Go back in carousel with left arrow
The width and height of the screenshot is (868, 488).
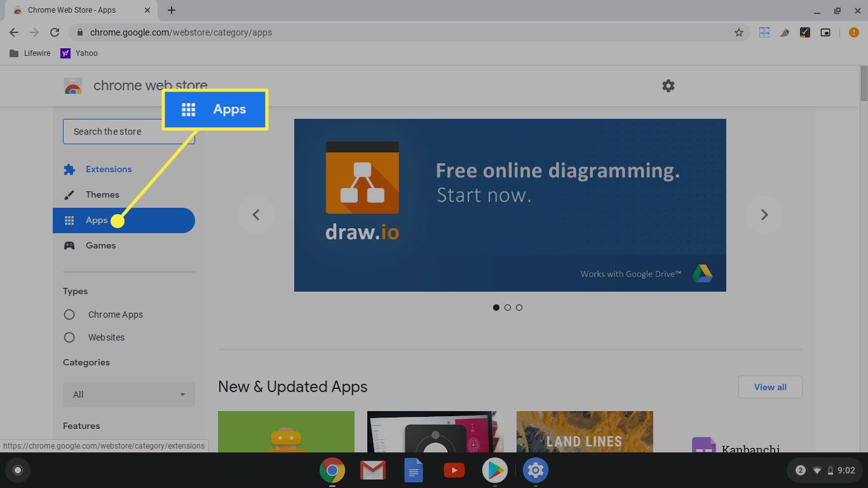tap(256, 215)
